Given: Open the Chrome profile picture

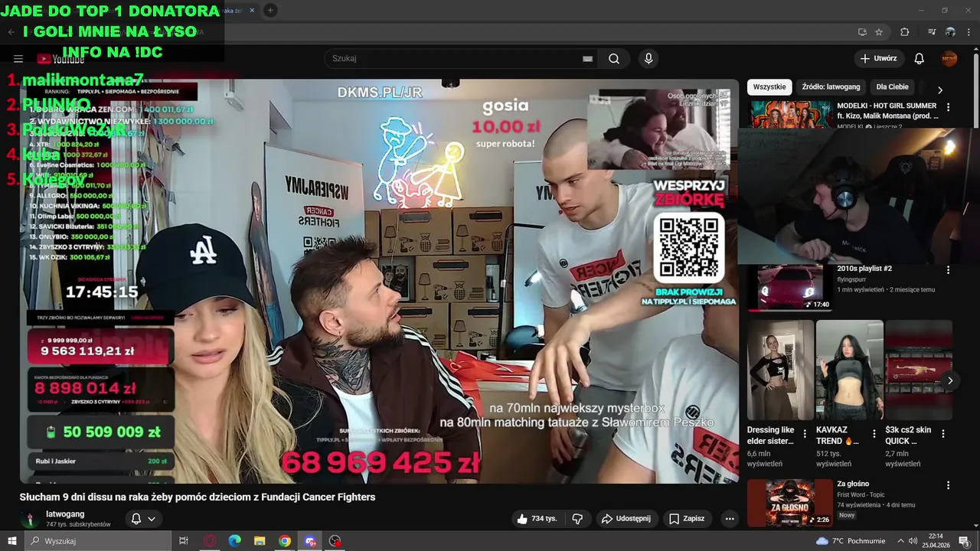Looking at the screenshot, I should click(950, 32).
